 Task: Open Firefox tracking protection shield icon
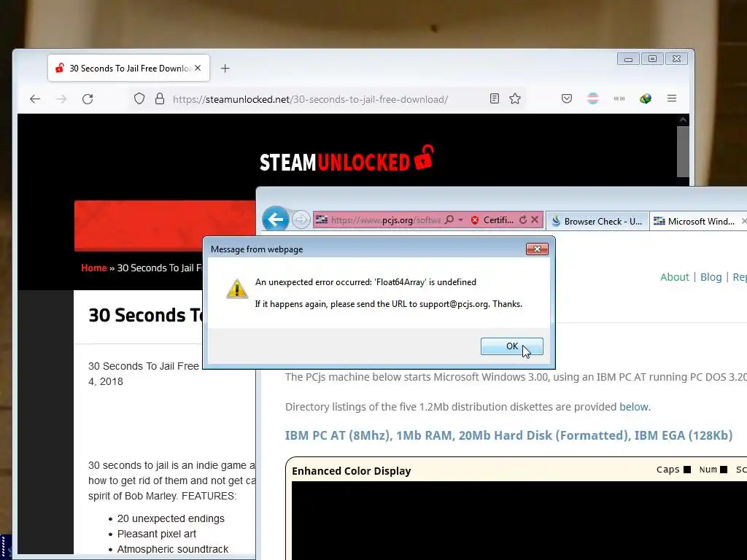[x=139, y=98]
